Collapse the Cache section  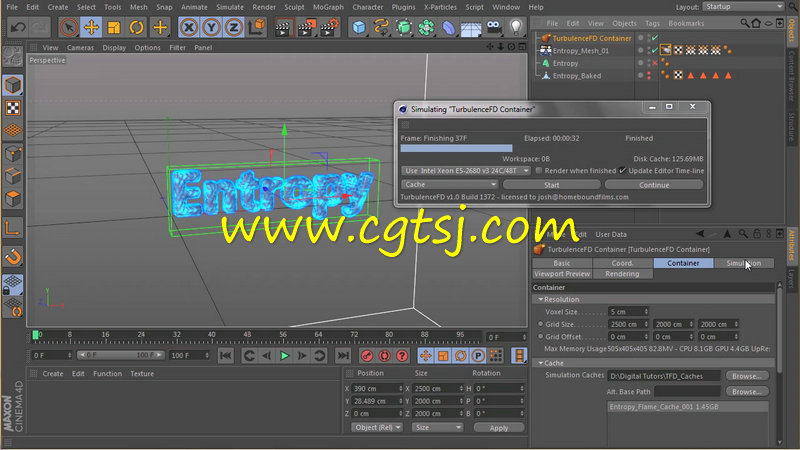pos(541,363)
